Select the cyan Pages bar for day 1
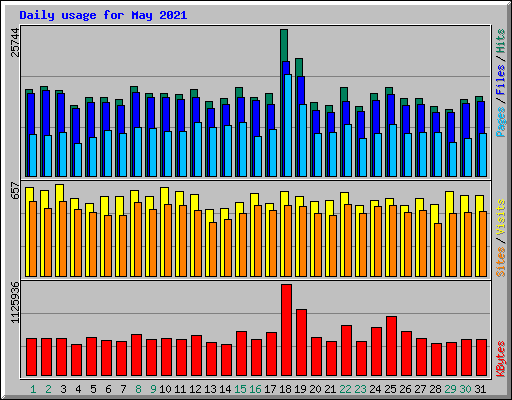Screen dimensions: 512x400 pyautogui.click(x=33, y=155)
